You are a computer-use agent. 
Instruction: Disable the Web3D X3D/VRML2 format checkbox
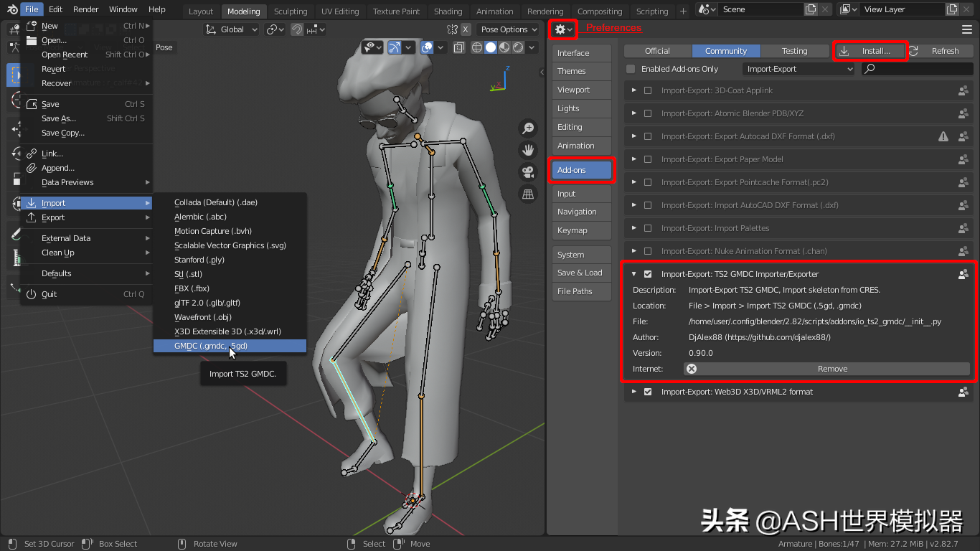[648, 392]
